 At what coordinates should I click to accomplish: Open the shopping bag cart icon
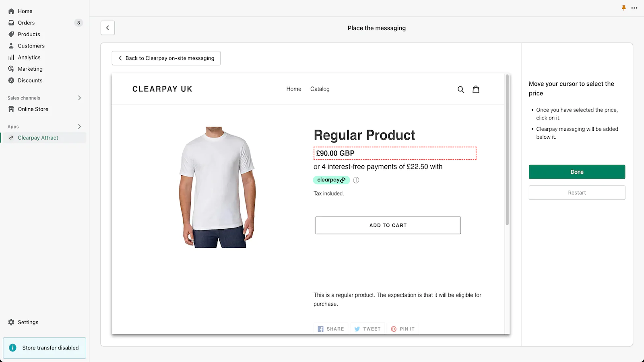(x=476, y=89)
